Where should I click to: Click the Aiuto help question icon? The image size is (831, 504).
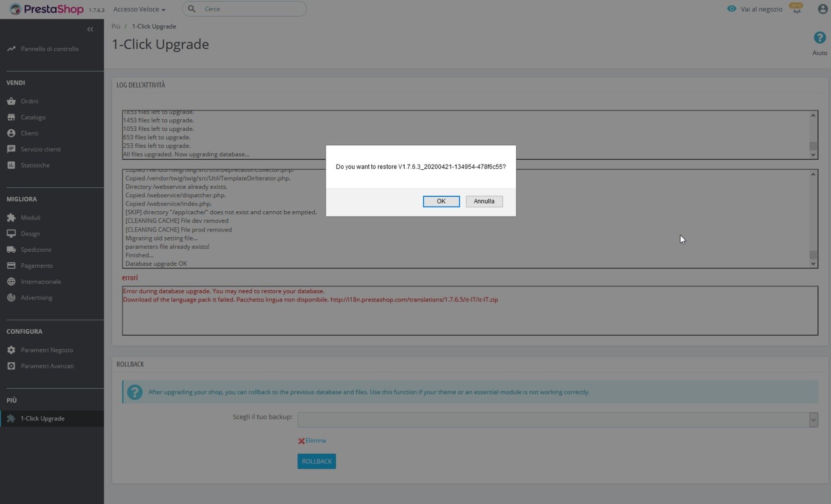(x=820, y=37)
